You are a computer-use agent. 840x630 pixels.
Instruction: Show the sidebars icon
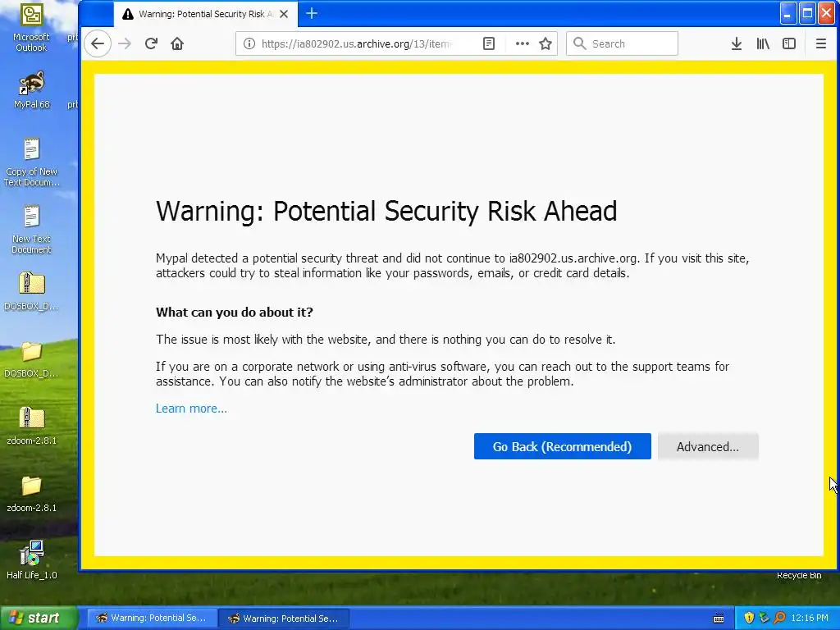pos(789,43)
